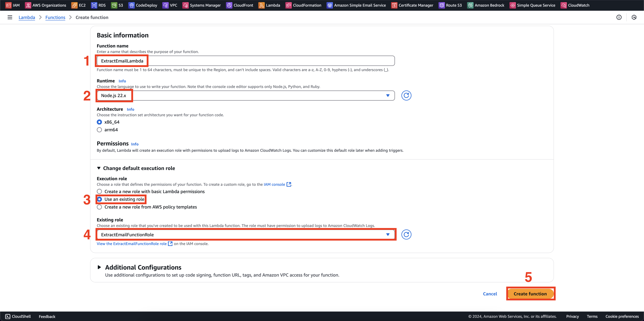Click the Cancel button
644x321 pixels.
tap(490, 294)
